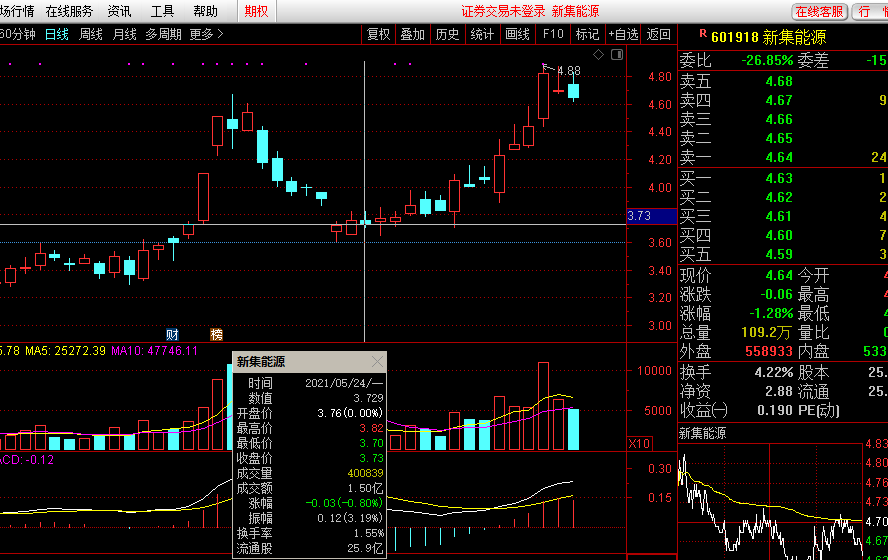Open F10 company information
Image resolution: width=888 pixels, height=560 pixels.
pyautogui.click(x=553, y=35)
